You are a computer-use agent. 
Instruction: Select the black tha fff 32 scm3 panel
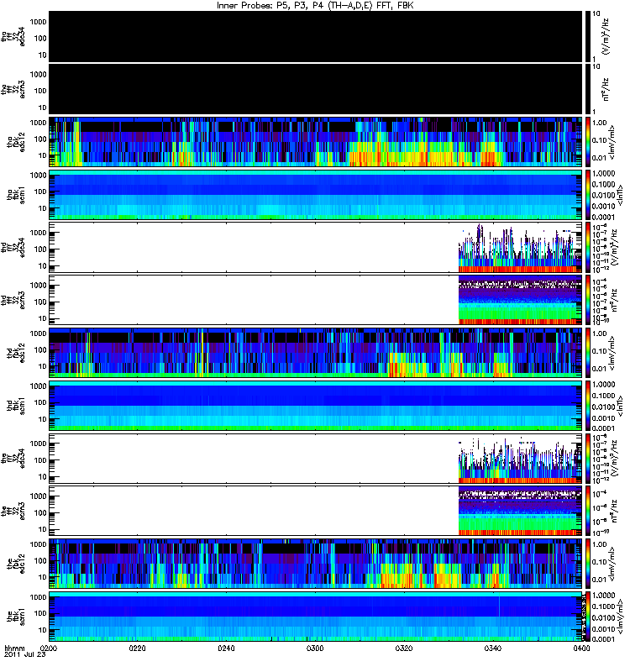[x=316, y=89]
